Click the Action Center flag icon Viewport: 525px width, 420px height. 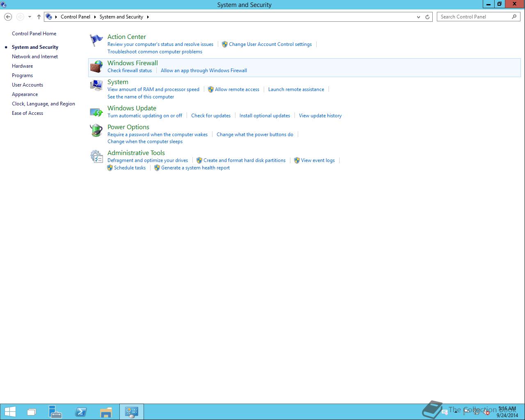click(x=96, y=40)
